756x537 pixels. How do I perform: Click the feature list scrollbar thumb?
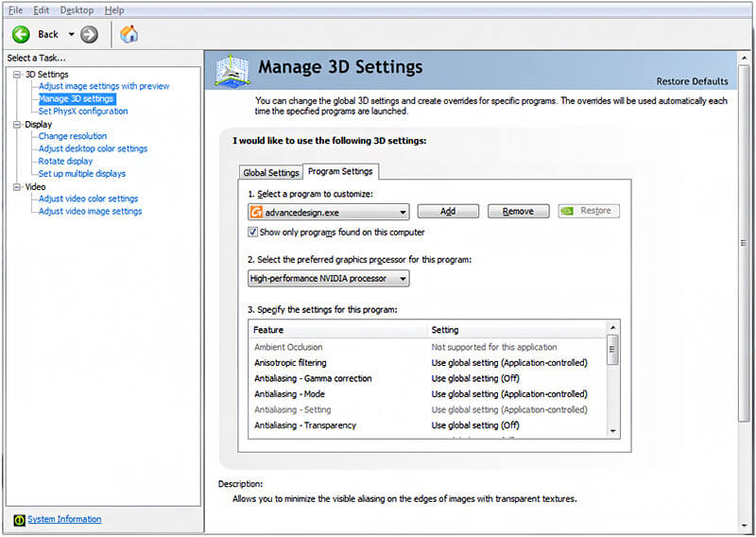click(612, 351)
